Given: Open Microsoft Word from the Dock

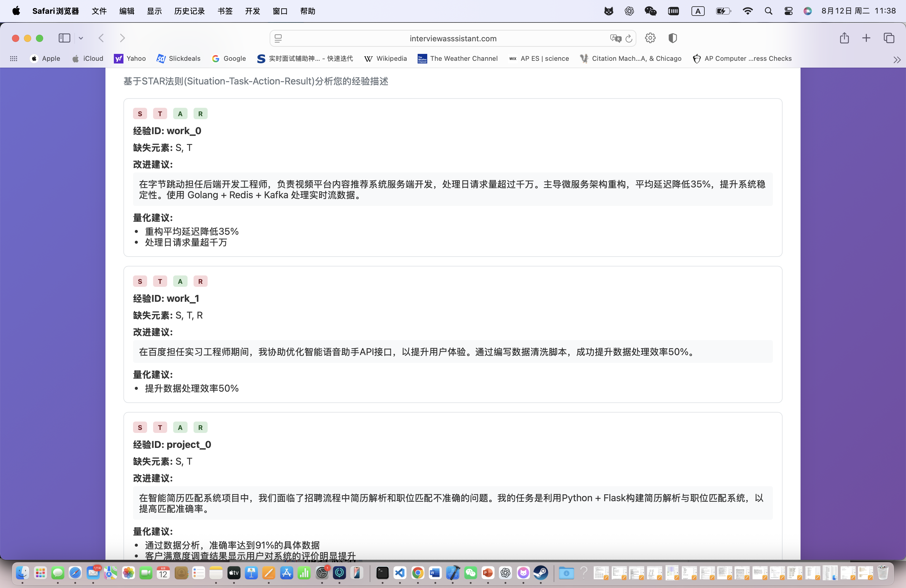Looking at the screenshot, I should [435, 573].
